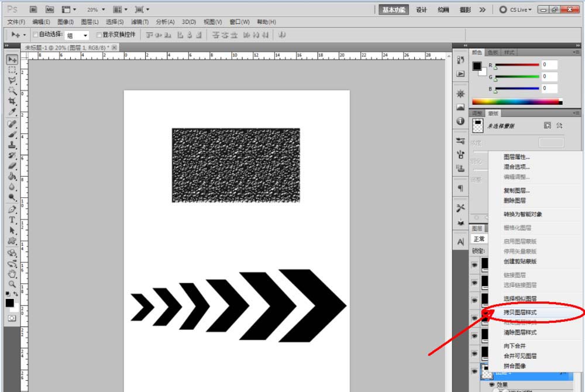Screen dimensions: 585x392
Task: Enable the 自动选择 checkbox
Action: [36, 35]
